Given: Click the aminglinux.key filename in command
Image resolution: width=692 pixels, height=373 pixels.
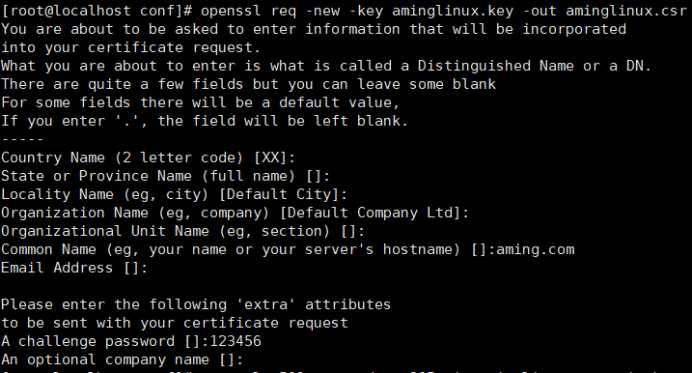Looking at the screenshot, I should pos(452,11).
